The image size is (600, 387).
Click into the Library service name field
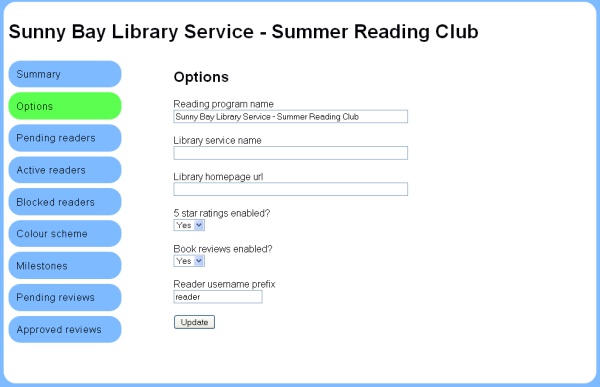click(x=290, y=153)
